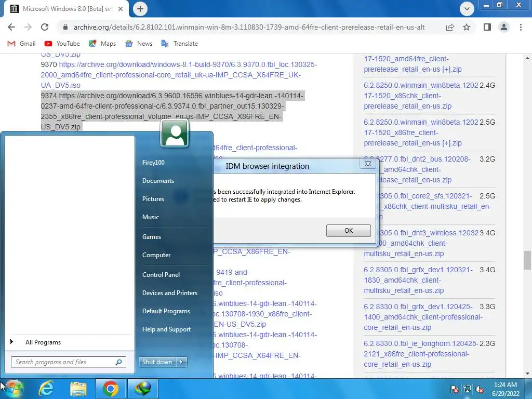Open the News bookmark

click(139, 44)
